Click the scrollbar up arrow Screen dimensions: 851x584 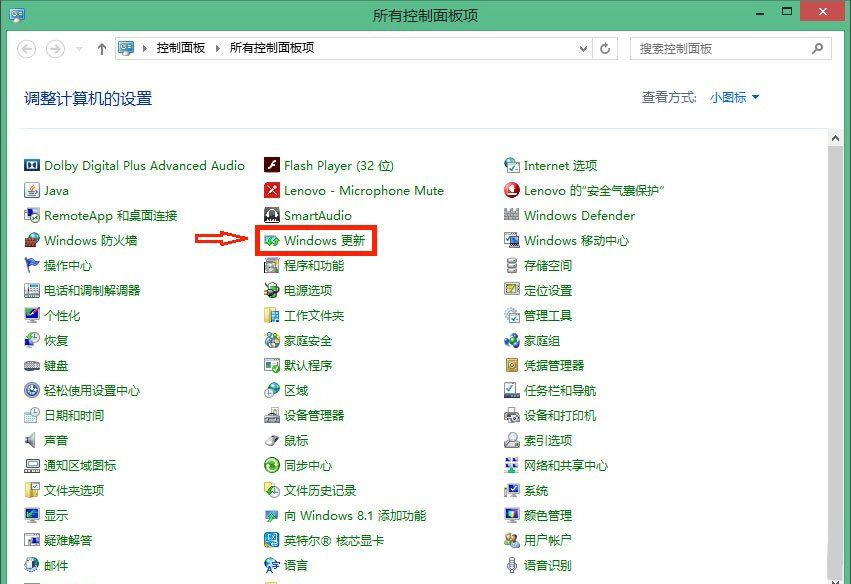(x=835, y=138)
